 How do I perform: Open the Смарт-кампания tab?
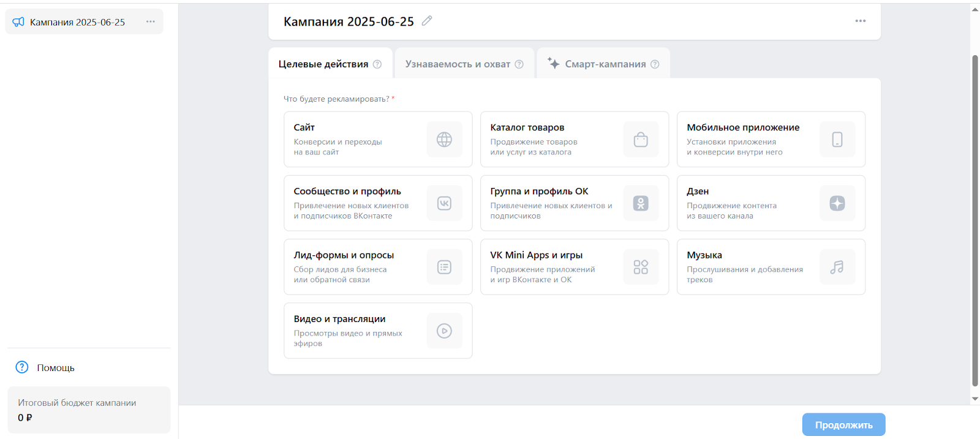(x=603, y=64)
